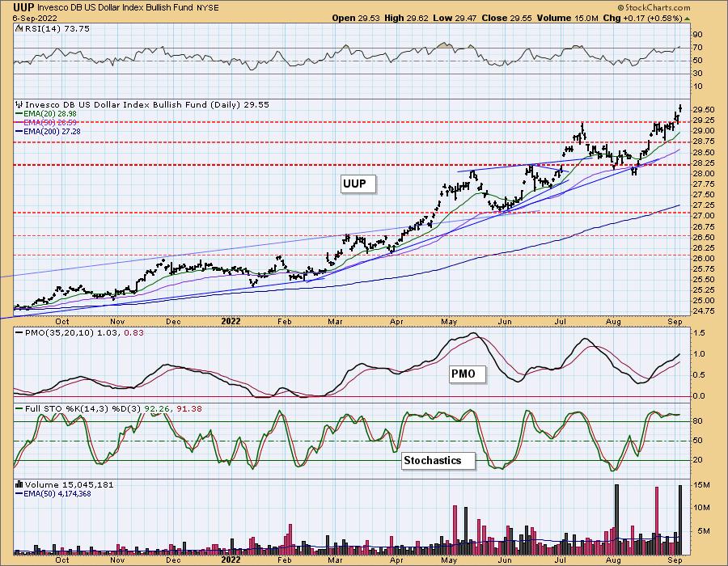Click the Oct label under the volume panel
The width and height of the screenshot is (728, 566).
tap(61, 560)
